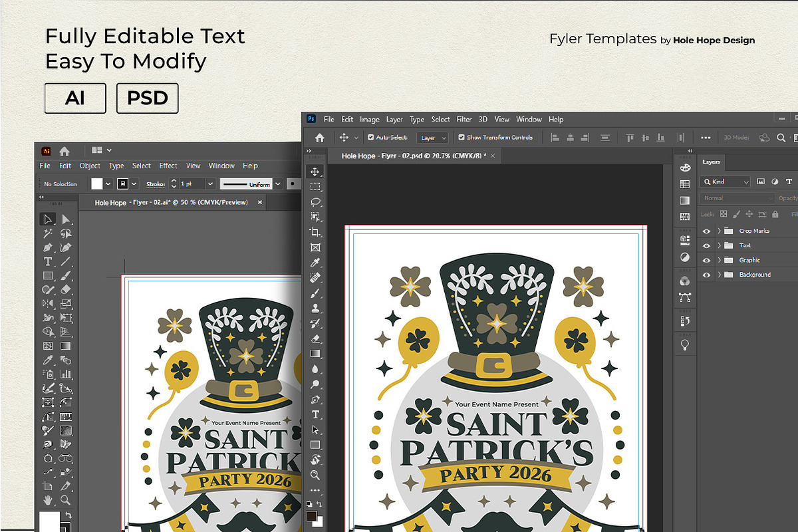The width and height of the screenshot is (798, 532).
Task: Click the stroke weight stepper in Illustrator
Action: click(x=174, y=184)
